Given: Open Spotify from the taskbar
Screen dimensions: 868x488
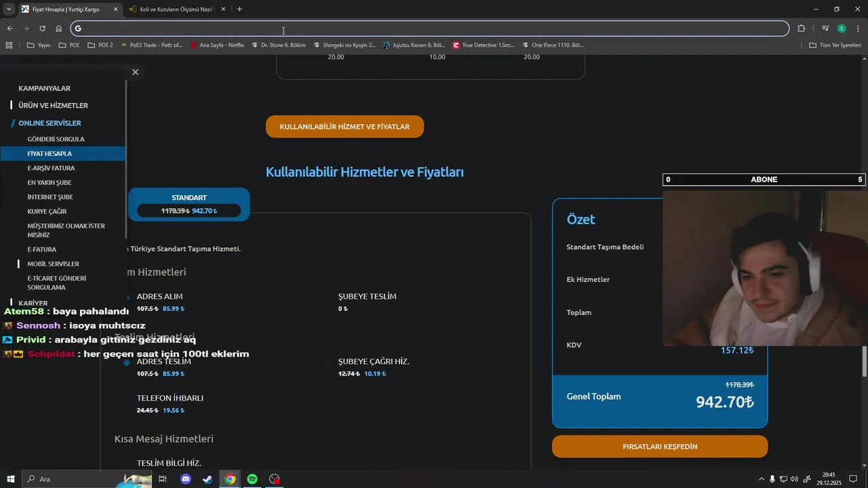Looking at the screenshot, I should coord(252,479).
